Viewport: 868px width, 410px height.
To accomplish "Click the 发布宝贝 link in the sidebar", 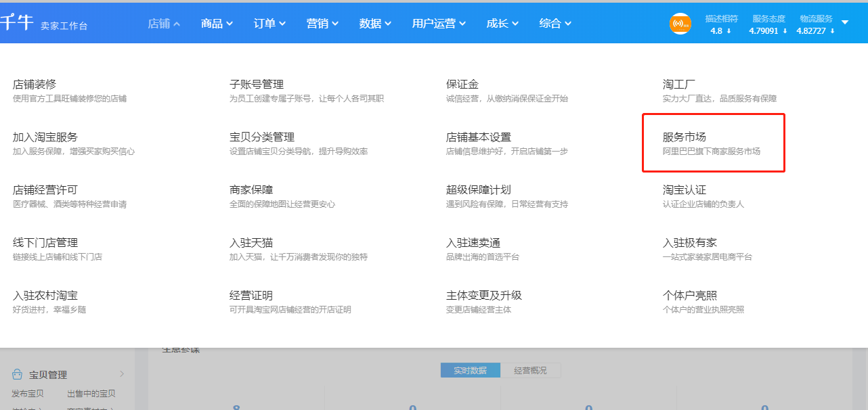I will [27, 393].
